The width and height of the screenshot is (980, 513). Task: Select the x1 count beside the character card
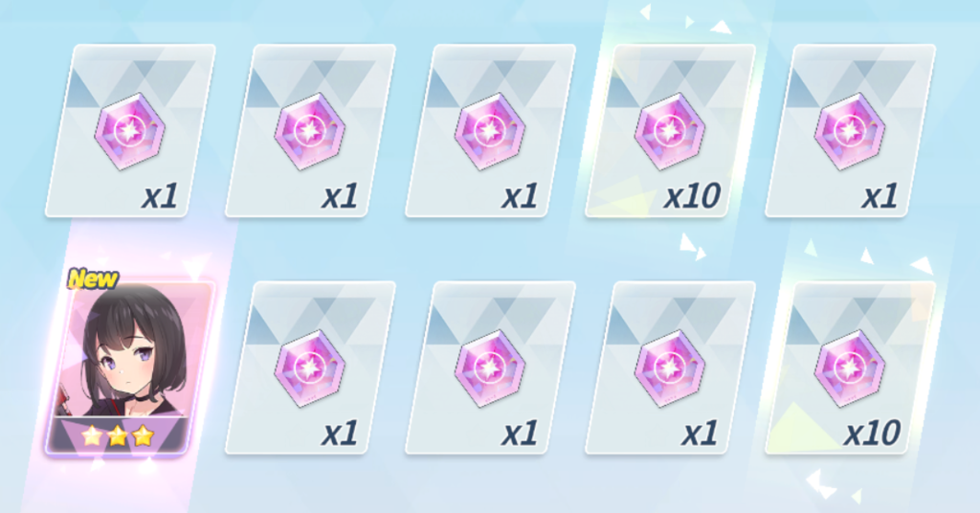[x=340, y=434]
